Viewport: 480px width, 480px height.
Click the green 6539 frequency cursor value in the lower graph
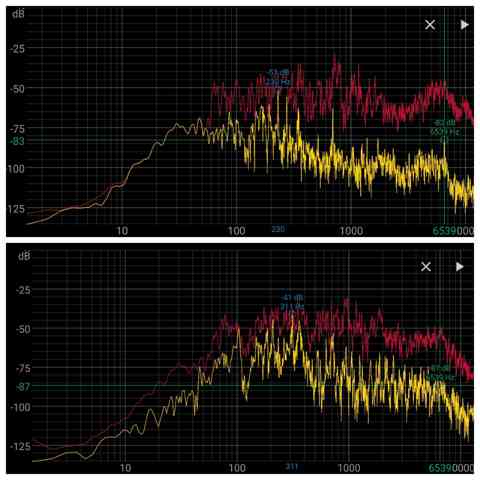440,468
